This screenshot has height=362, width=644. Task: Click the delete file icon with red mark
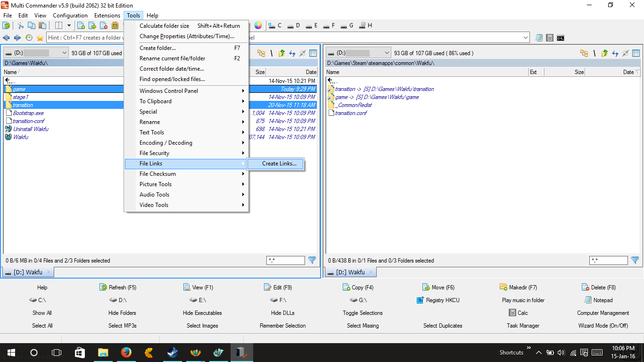click(104, 25)
